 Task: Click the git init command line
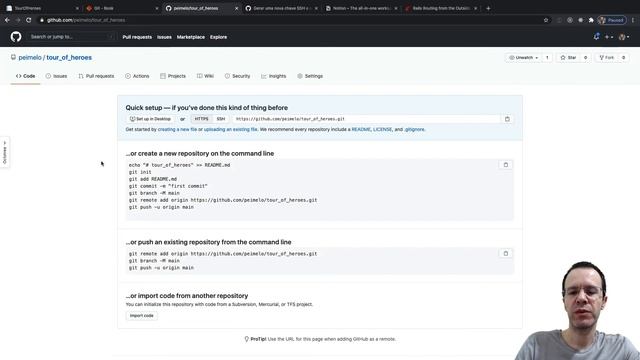point(140,172)
